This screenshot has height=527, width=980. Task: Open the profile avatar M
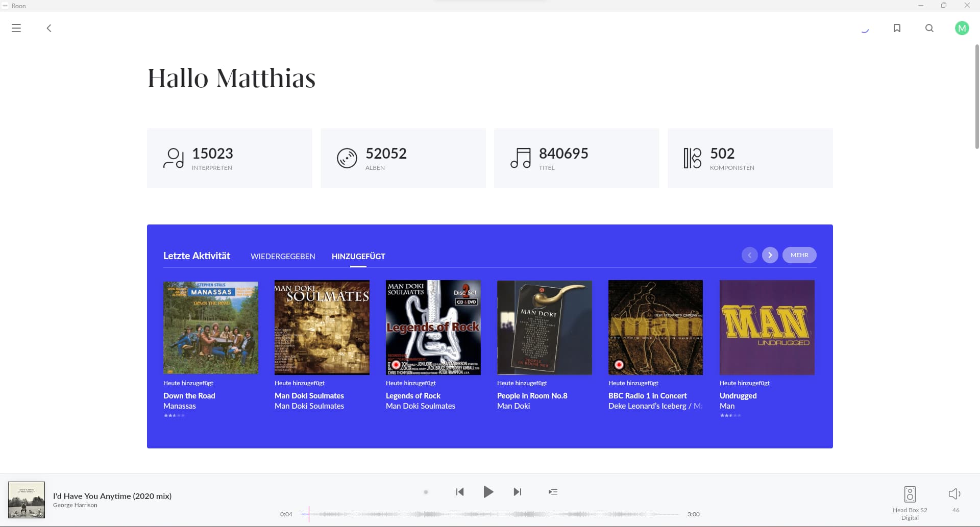point(962,28)
